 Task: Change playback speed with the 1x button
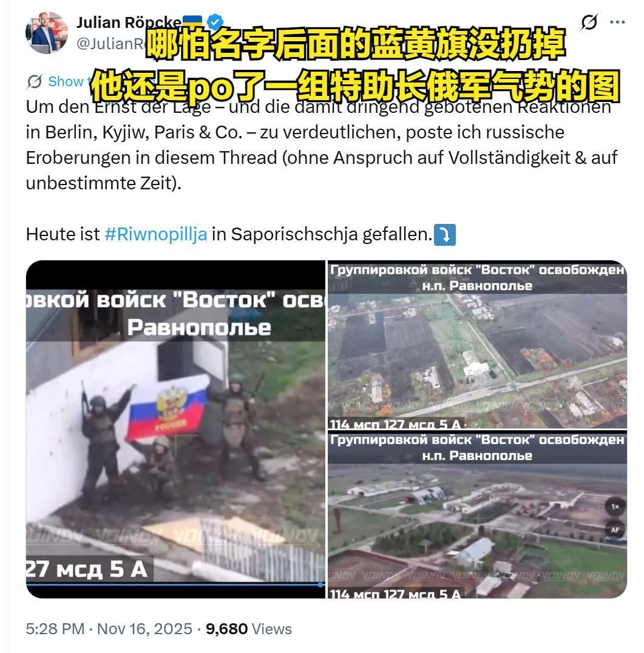coord(615,507)
